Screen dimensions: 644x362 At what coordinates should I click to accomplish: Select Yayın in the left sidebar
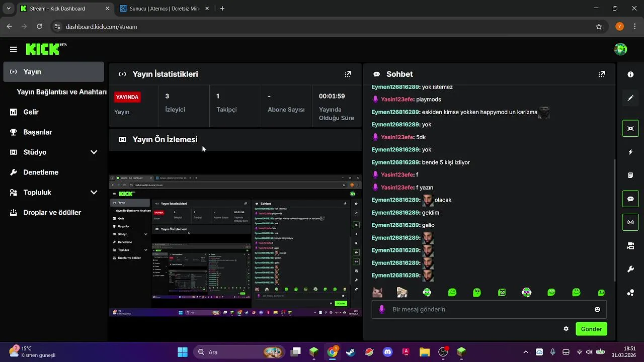tap(53, 72)
